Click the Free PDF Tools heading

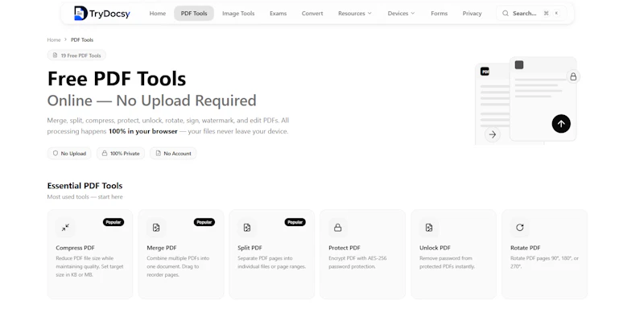[117, 78]
